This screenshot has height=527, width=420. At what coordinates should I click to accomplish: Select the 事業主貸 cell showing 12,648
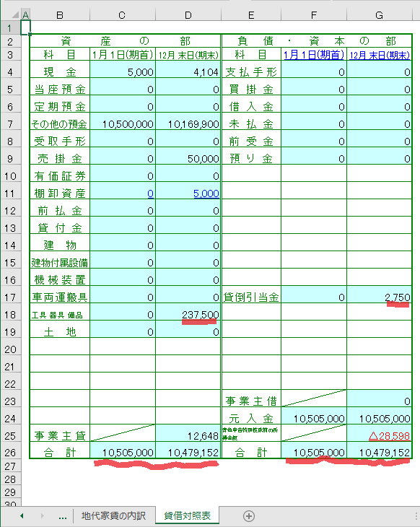[188, 435]
